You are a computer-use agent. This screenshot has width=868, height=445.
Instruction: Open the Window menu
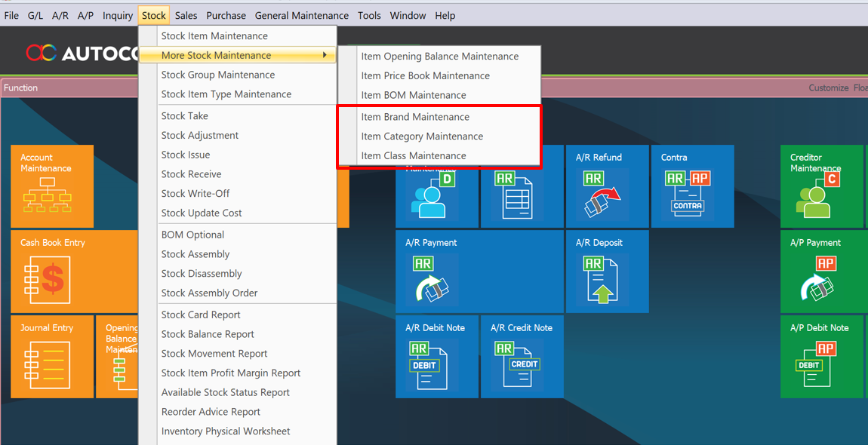408,16
